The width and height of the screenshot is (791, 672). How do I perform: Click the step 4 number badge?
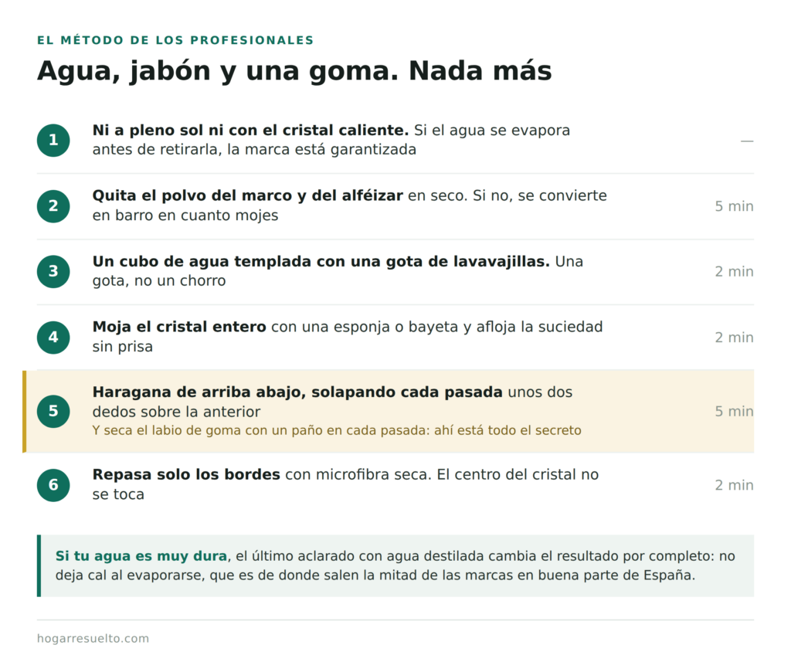(x=53, y=337)
